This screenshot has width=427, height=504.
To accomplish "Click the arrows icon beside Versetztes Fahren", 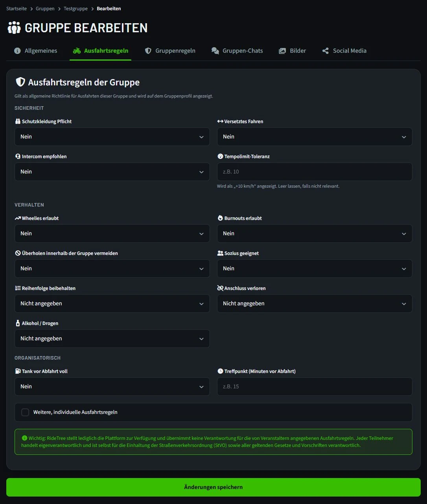I will [x=220, y=122].
